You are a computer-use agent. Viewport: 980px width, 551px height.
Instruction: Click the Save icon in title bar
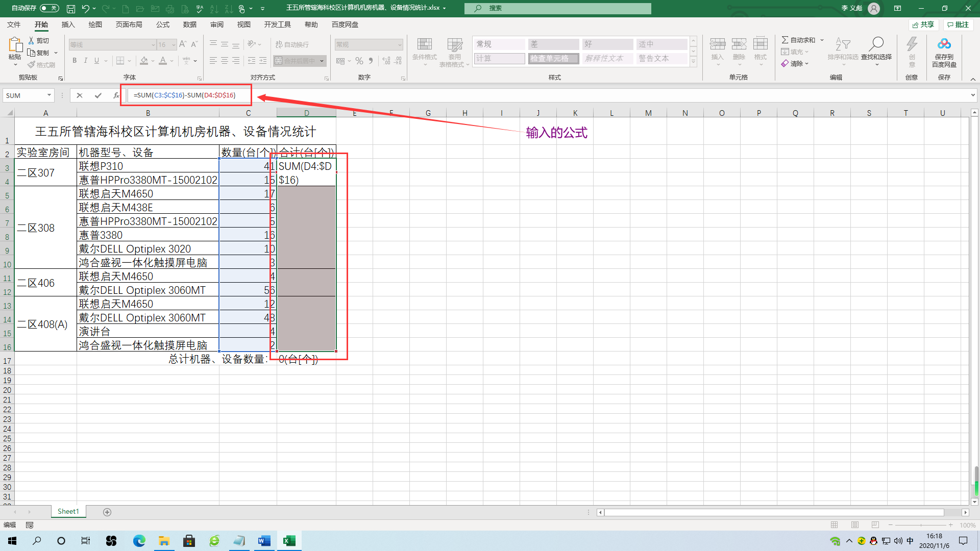tap(71, 8)
